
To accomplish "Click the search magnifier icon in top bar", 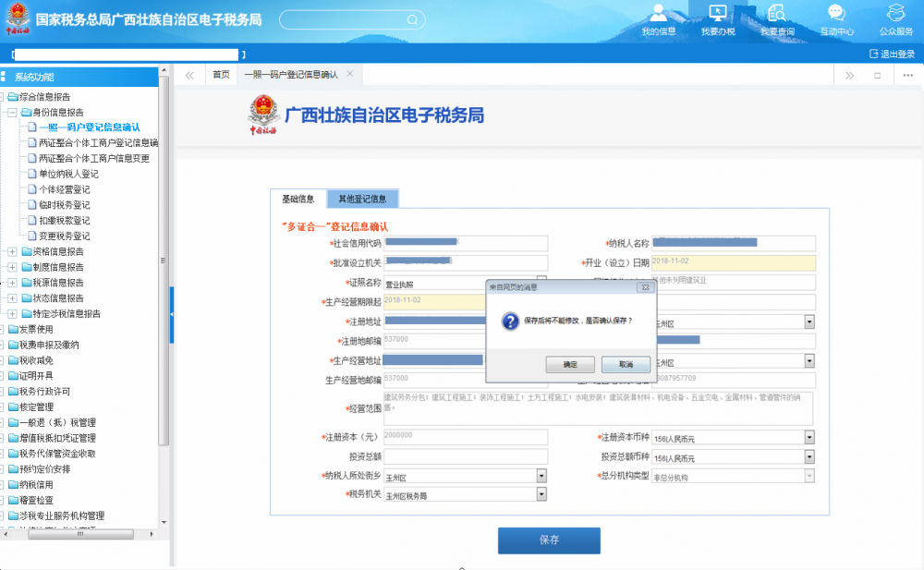I will point(412,19).
